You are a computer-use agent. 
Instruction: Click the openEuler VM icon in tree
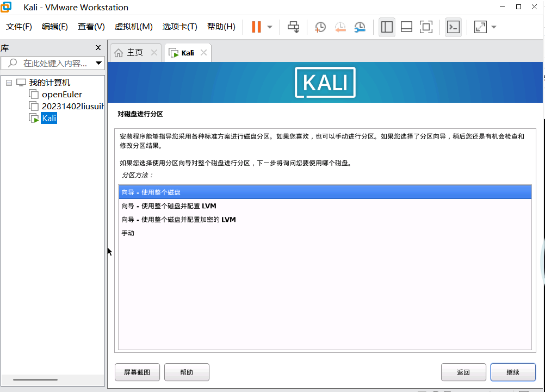click(x=34, y=94)
